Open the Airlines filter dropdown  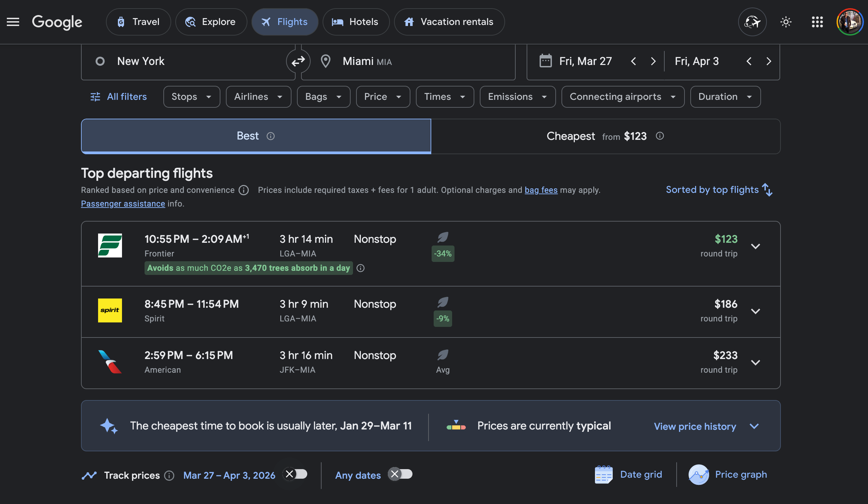[258, 97]
